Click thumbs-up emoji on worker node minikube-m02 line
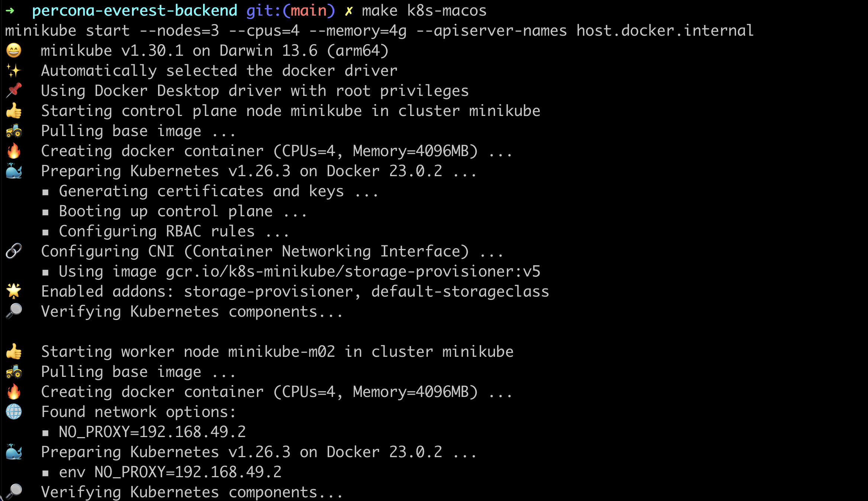Image resolution: width=868 pixels, height=501 pixels. [14, 352]
